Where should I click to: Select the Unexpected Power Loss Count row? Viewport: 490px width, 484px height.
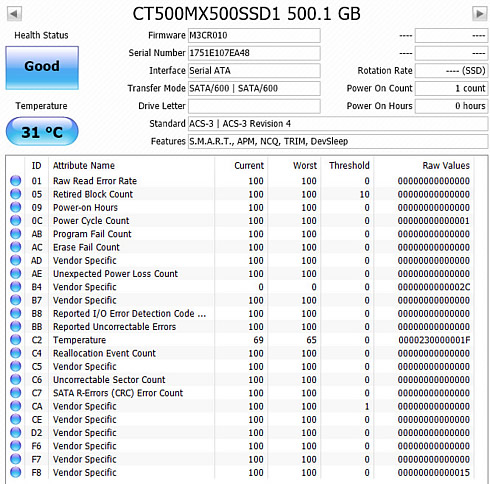(240, 274)
